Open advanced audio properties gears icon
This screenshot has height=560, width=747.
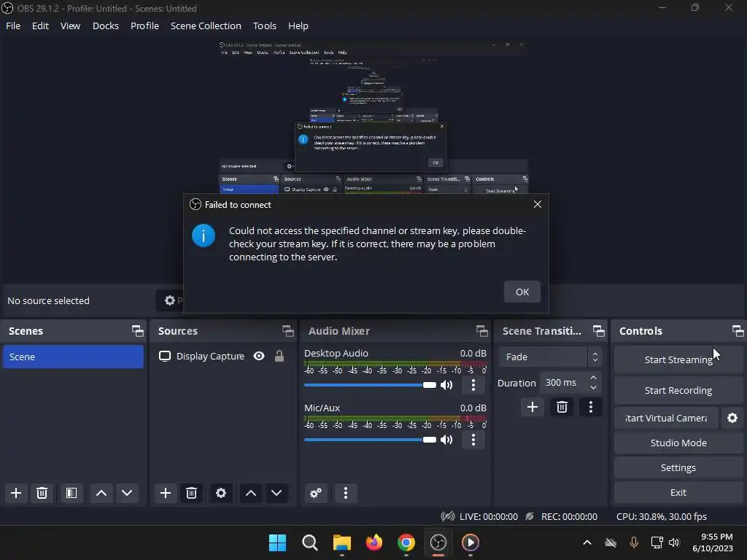[315, 493]
